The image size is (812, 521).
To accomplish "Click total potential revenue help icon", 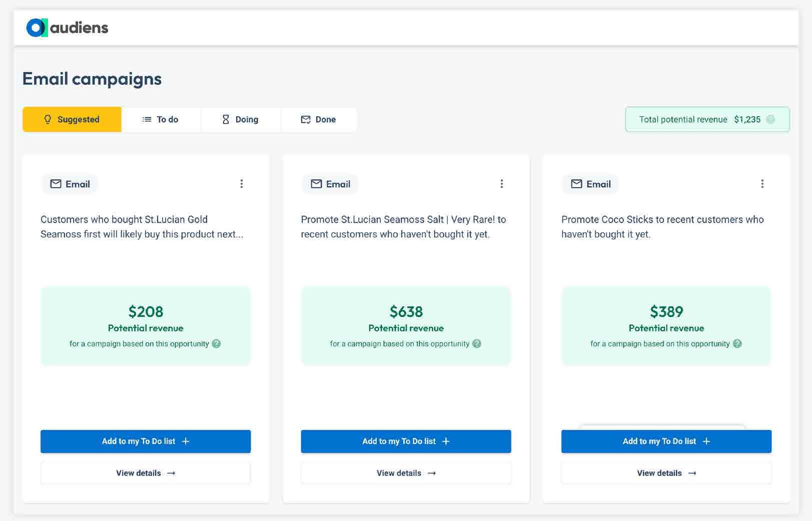I will [770, 120].
